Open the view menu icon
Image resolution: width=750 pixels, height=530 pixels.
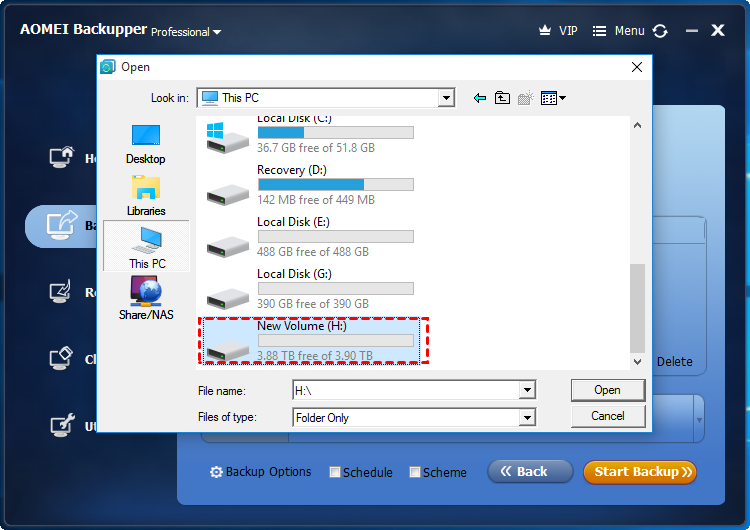pyautogui.click(x=553, y=98)
